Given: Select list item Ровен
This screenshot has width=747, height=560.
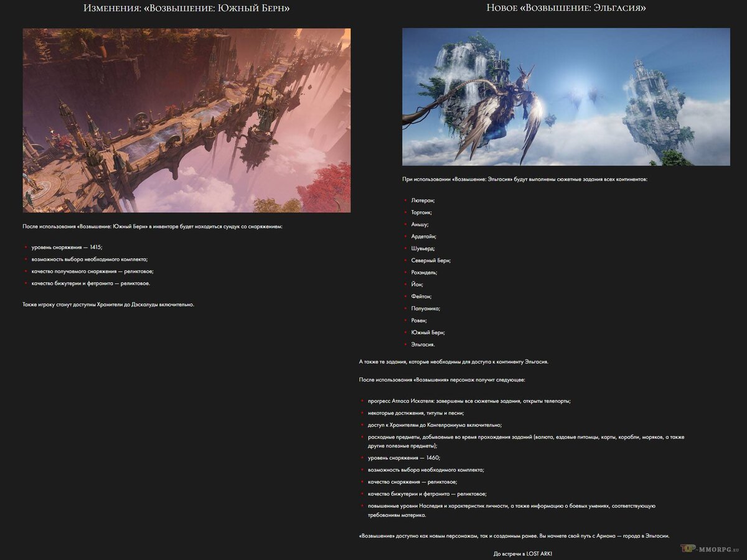Looking at the screenshot, I should point(419,320).
